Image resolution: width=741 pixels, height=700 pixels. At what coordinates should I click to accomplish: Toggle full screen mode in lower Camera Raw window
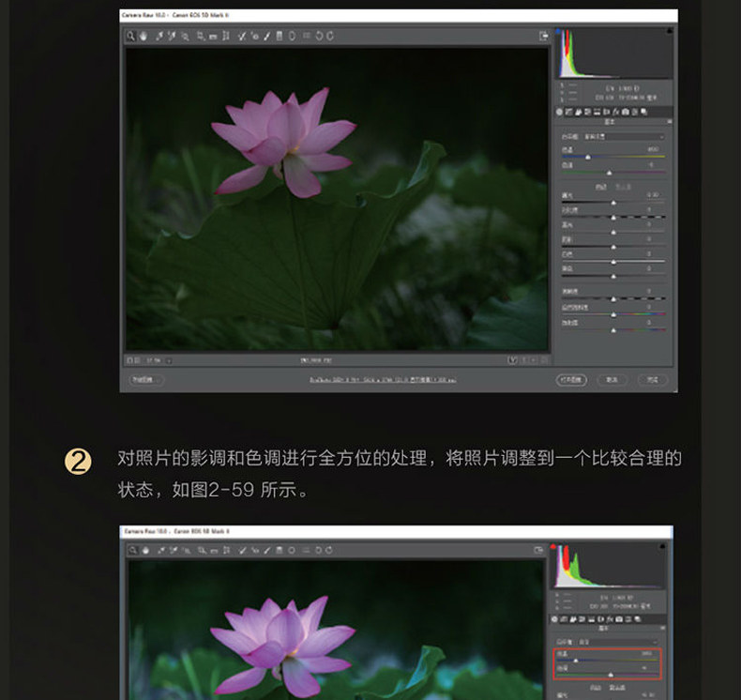(537, 550)
